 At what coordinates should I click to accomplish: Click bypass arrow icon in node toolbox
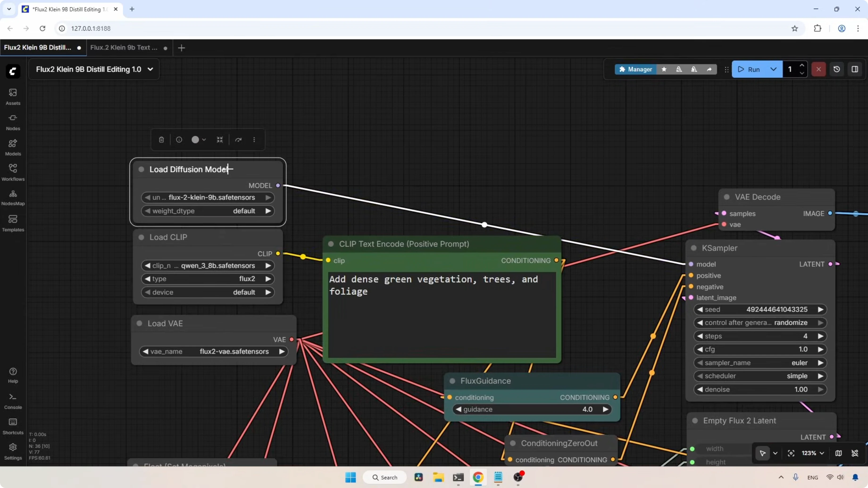(x=238, y=140)
